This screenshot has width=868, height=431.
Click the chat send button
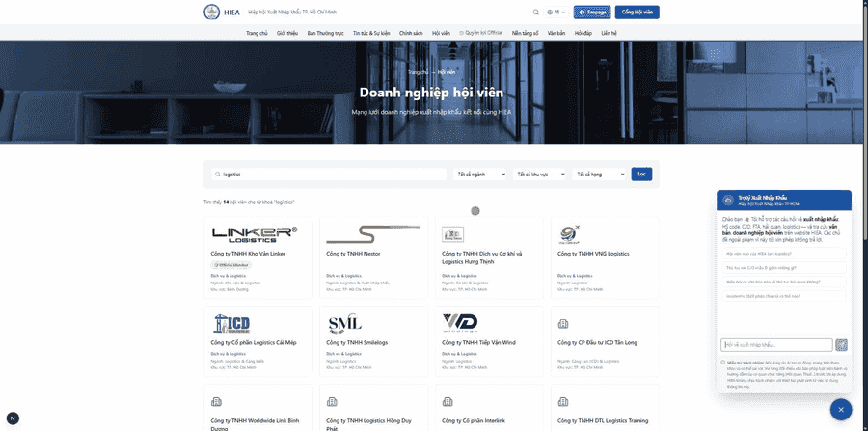pos(841,345)
